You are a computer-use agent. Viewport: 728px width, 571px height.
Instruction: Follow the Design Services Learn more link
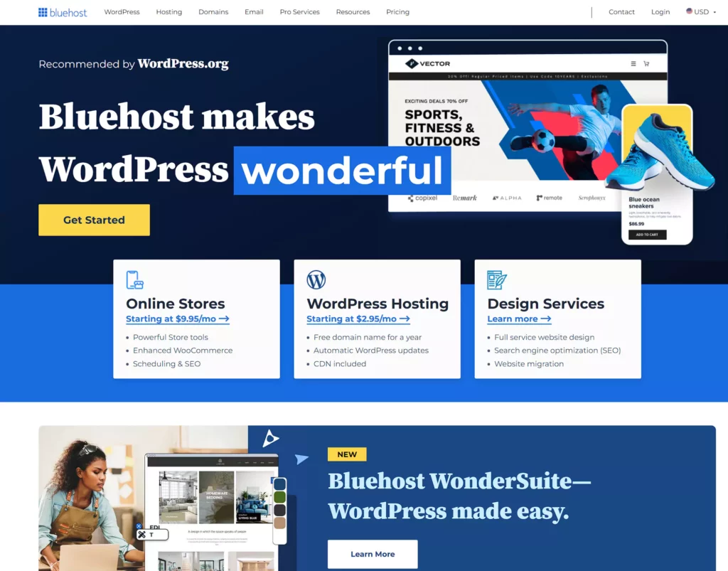pos(519,319)
